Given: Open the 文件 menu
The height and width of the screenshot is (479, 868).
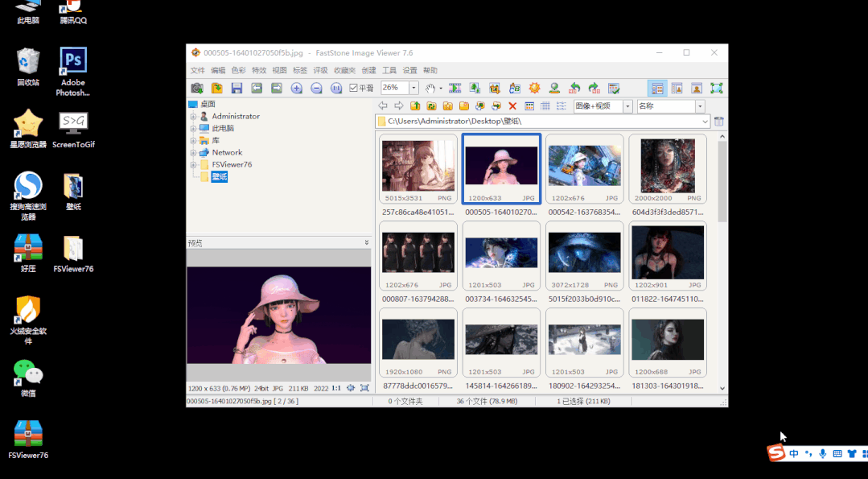Looking at the screenshot, I should click(x=197, y=70).
